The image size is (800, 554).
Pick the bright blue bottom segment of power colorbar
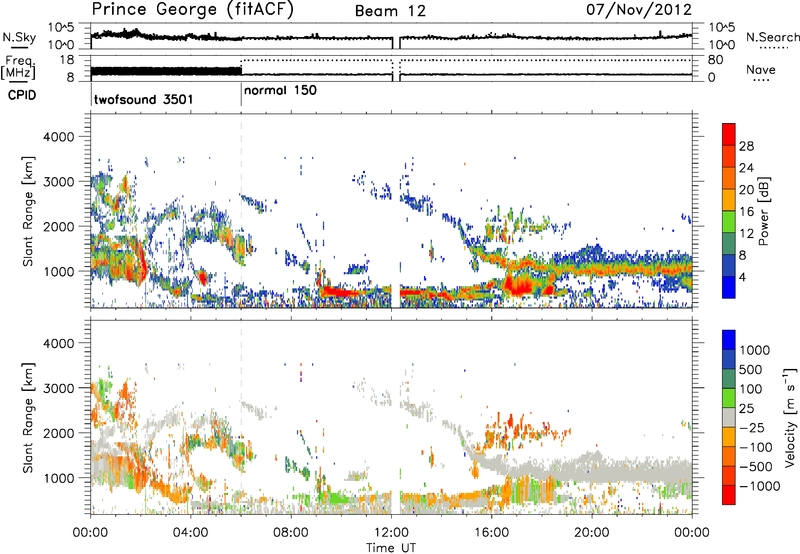(x=729, y=287)
